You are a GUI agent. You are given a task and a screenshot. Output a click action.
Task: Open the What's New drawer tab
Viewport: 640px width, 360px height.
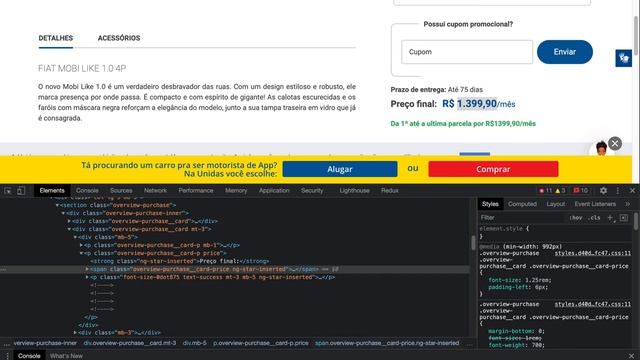[66, 356]
